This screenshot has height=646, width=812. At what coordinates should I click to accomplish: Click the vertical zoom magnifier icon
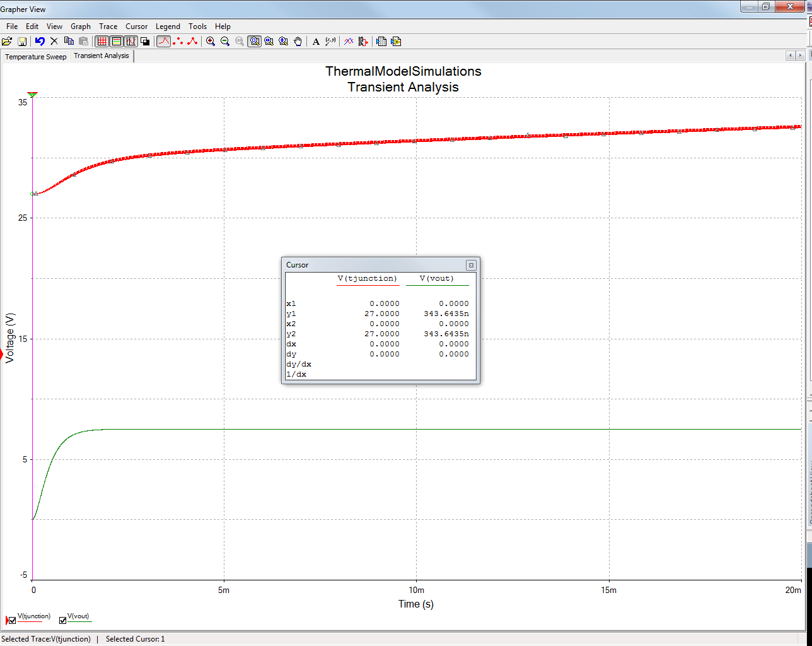[284, 42]
